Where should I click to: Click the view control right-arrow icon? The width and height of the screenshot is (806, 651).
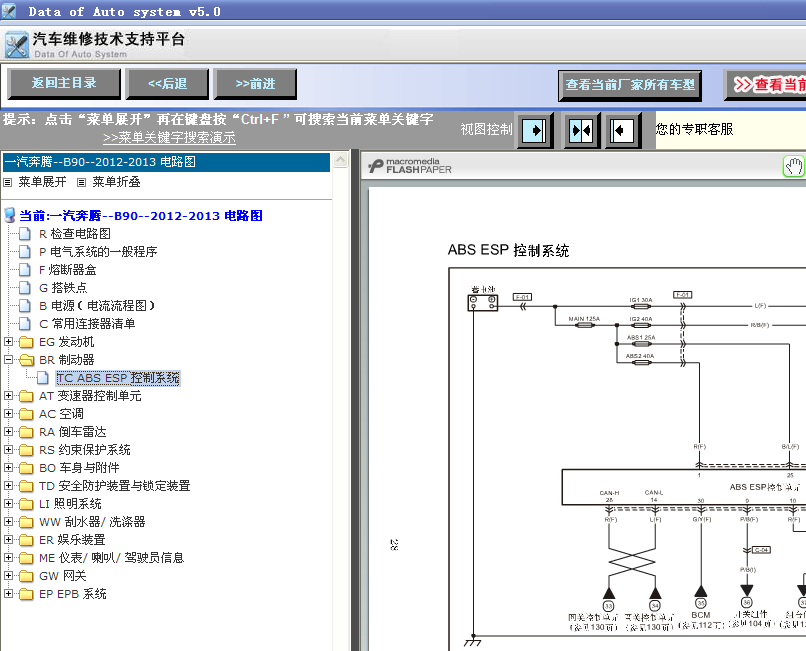(x=535, y=131)
